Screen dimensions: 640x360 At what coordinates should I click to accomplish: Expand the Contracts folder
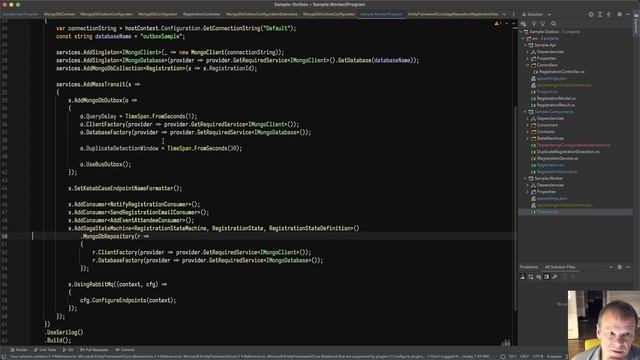click(x=528, y=132)
